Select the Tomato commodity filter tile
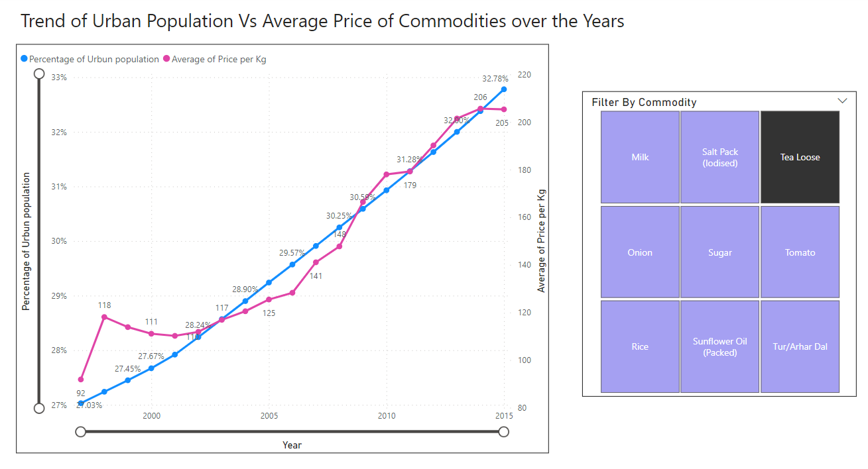The width and height of the screenshot is (868, 469). click(x=800, y=252)
